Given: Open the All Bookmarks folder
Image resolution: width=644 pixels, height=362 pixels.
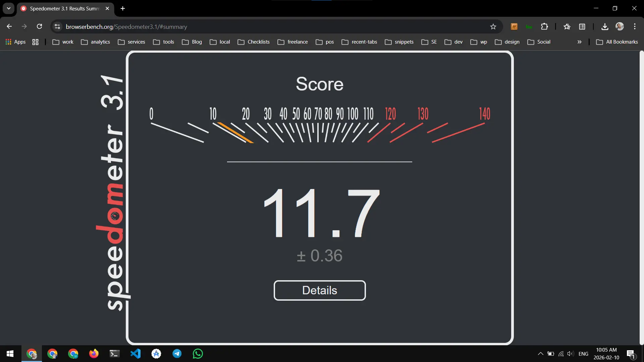Looking at the screenshot, I should click(x=617, y=42).
